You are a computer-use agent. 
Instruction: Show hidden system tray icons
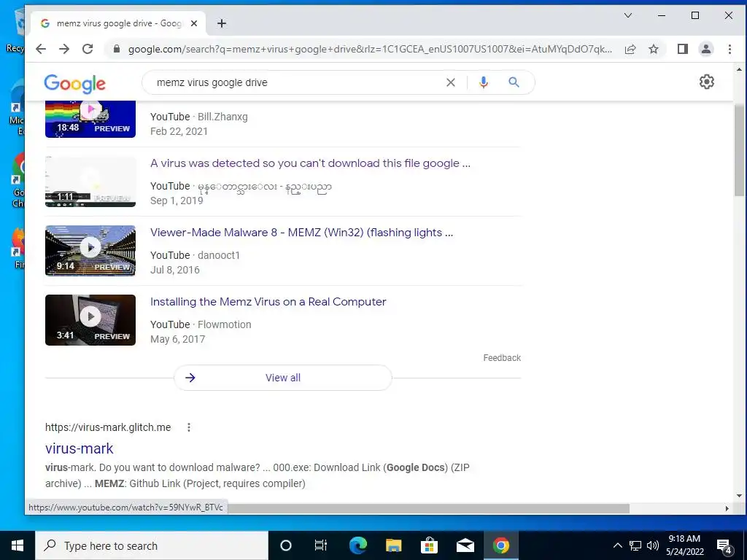(617, 545)
